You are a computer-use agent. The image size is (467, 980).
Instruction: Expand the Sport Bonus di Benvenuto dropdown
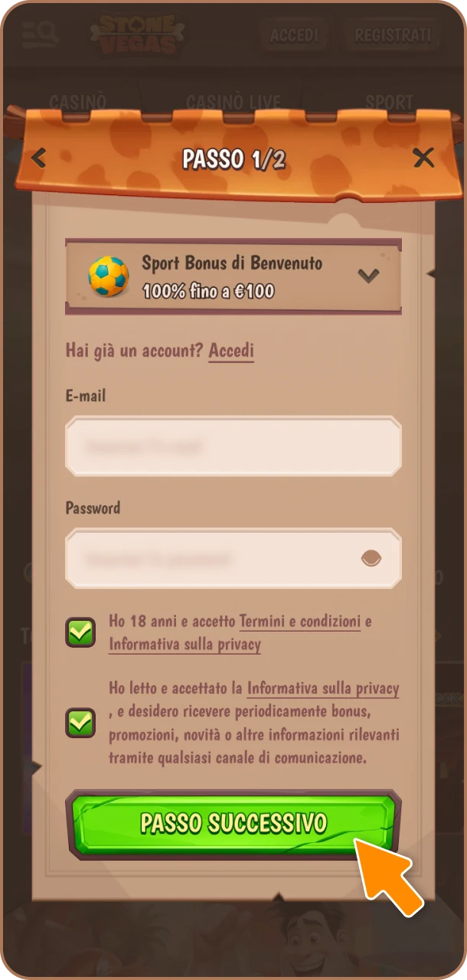tap(233, 276)
